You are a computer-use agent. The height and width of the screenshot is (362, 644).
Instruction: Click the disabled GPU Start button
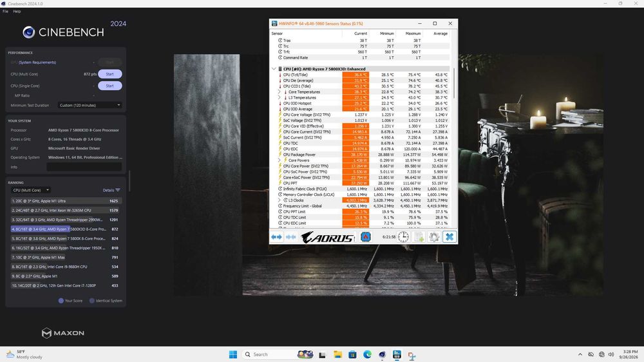pos(109,62)
